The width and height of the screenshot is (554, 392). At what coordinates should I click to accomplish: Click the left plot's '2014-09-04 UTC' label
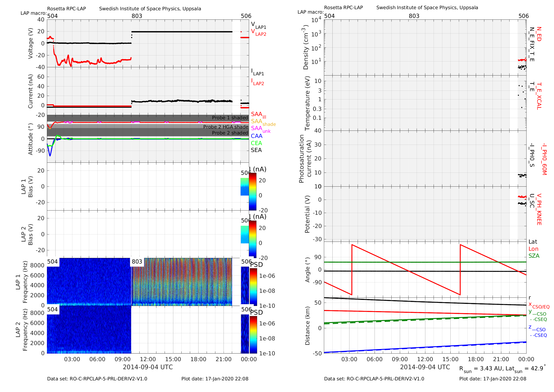[148, 367]
